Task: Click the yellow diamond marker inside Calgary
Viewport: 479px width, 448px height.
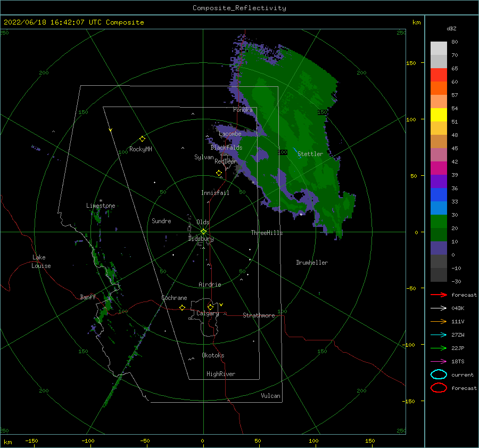Action: pos(210,307)
